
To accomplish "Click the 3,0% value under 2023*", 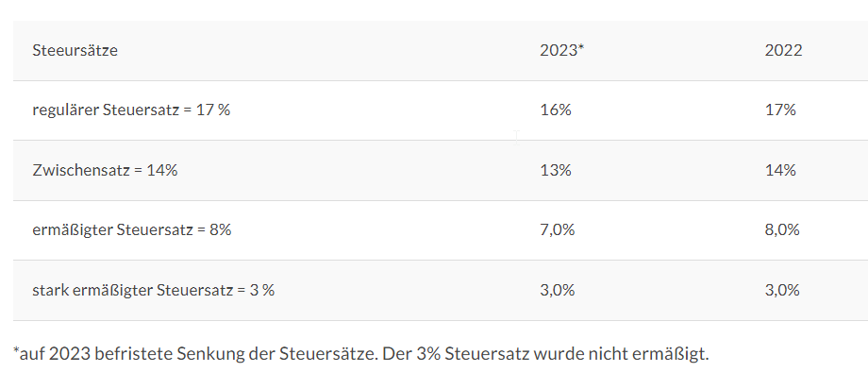I will 558,290.
